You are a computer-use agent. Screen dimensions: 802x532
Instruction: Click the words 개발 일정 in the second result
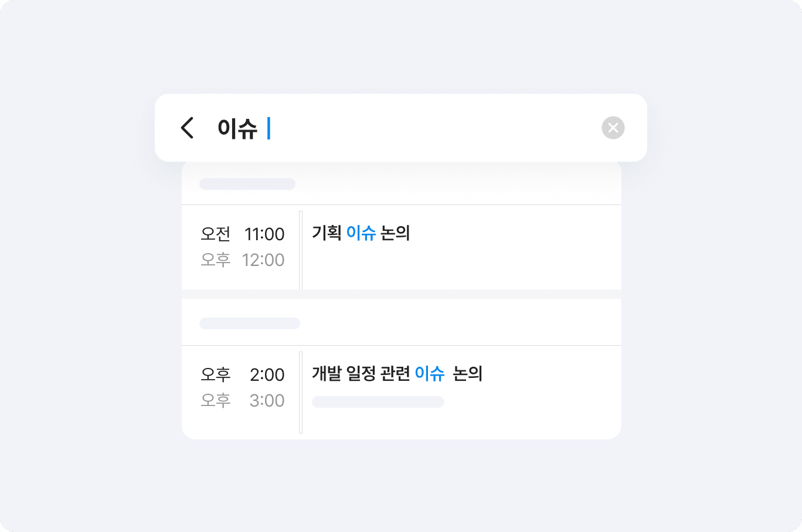pos(344,374)
